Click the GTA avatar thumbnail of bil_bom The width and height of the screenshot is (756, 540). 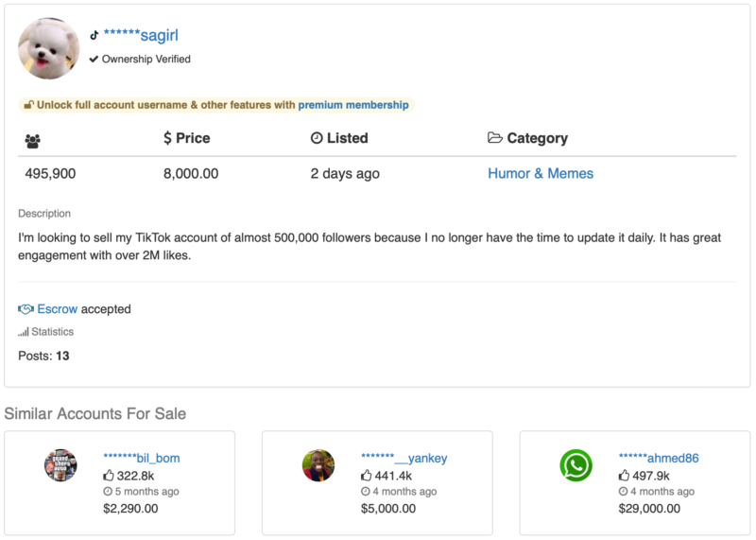60,465
